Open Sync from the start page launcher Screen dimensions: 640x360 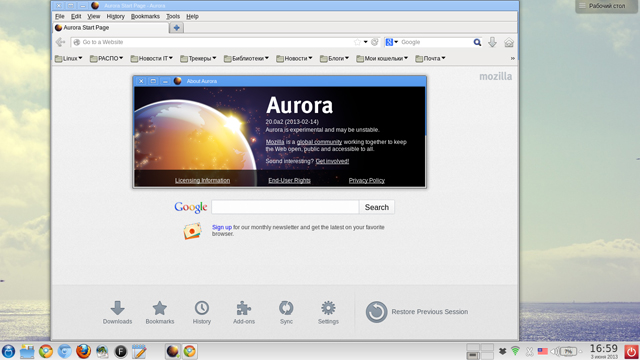coord(286,313)
